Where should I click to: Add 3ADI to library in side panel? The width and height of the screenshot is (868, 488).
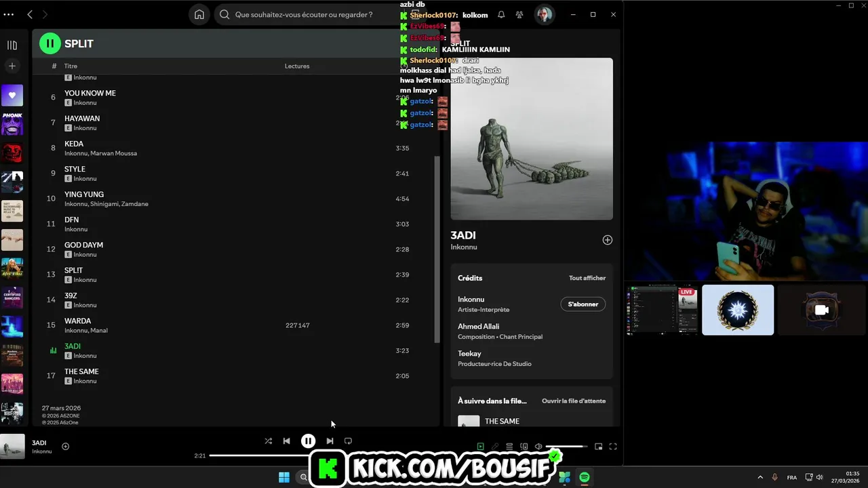608,240
